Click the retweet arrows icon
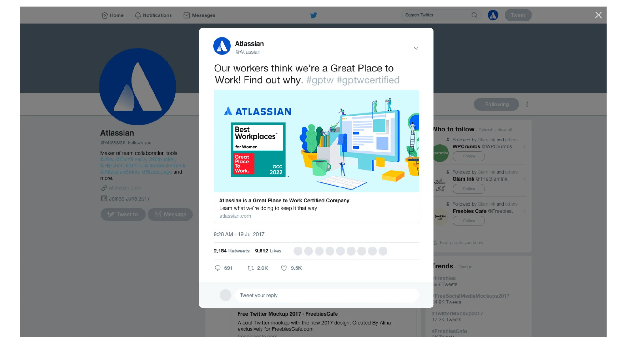Image resolution: width=644 pixels, height=350 pixels. (x=250, y=268)
